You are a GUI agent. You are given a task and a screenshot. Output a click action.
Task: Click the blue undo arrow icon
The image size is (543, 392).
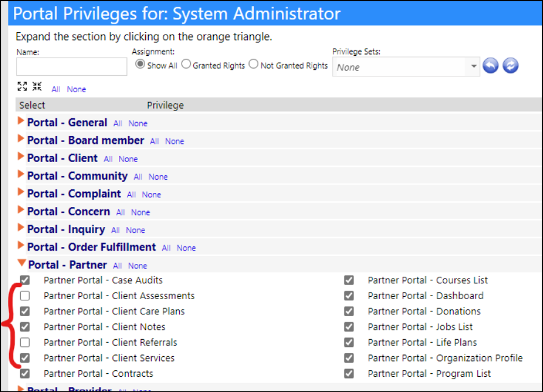(490, 66)
